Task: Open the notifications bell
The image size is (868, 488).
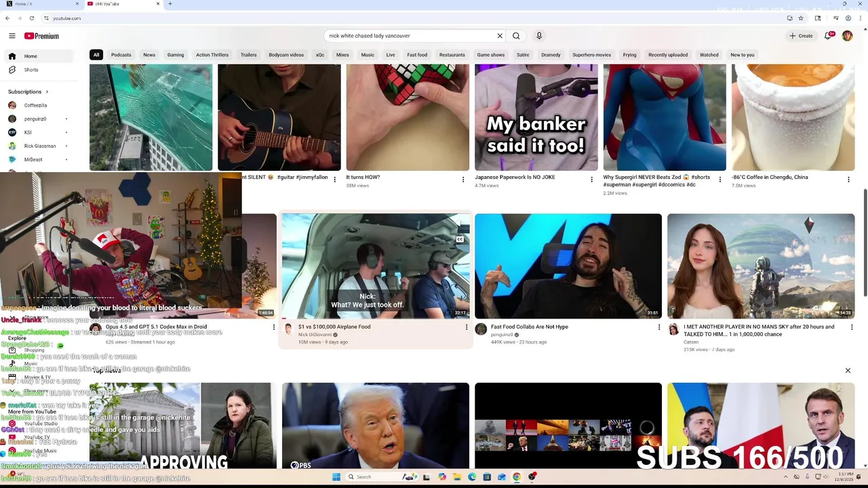Action: coord(828,36)
